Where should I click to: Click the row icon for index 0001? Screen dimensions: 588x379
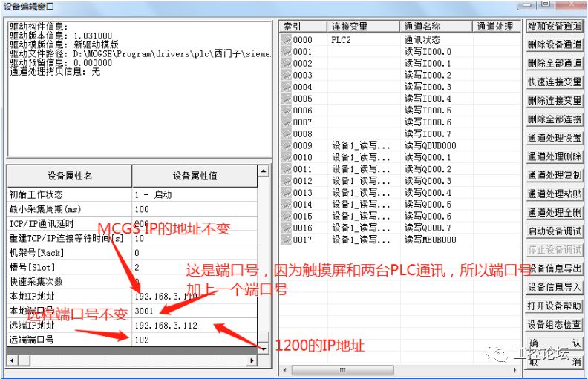(x=286, y=51)
